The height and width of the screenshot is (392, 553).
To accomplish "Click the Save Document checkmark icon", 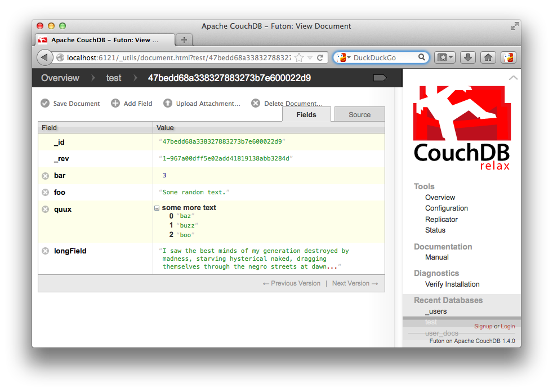I will tap(45, 104).
